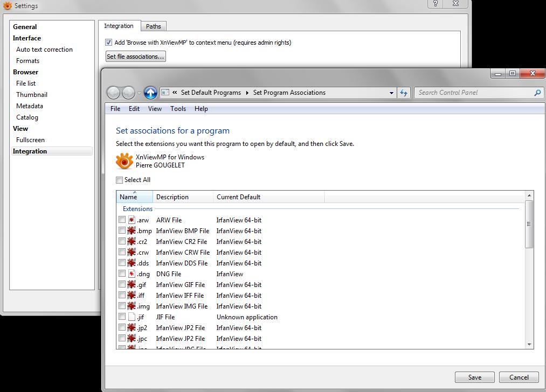Disable 'Browse with XnViewMP' context menu checkbox
546x392 pixels.
click(109, 43)
